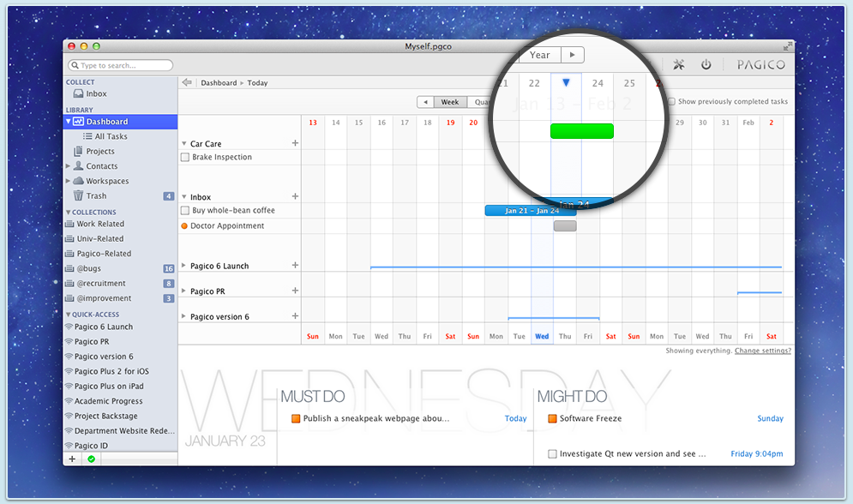Collapse the Collections section
Screen dimensions: 853x504
click(68, 213)
